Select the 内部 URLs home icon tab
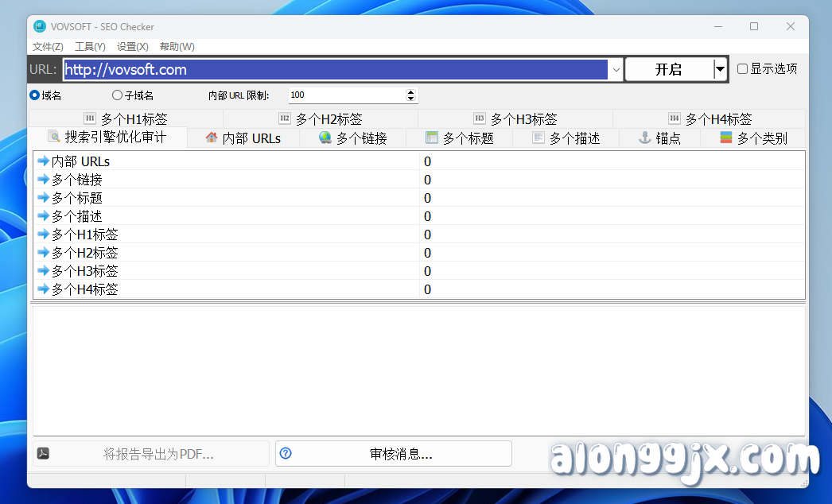 pos(211,138)
